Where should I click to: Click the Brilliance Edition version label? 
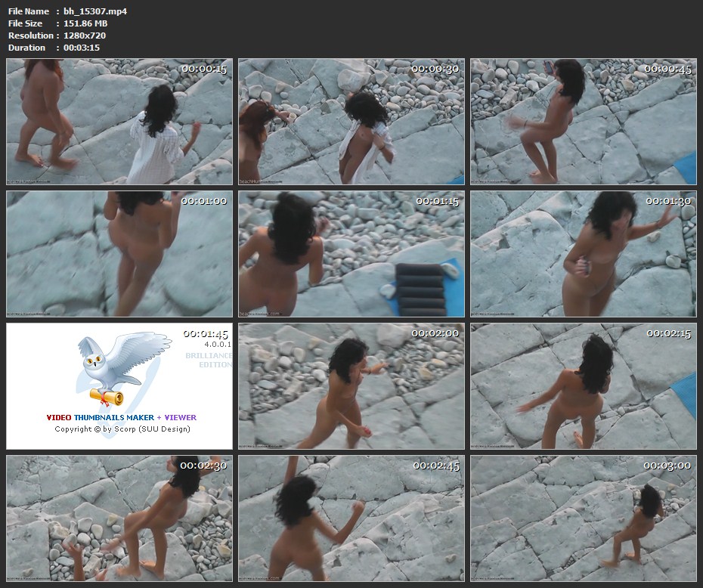click(209, 360)
